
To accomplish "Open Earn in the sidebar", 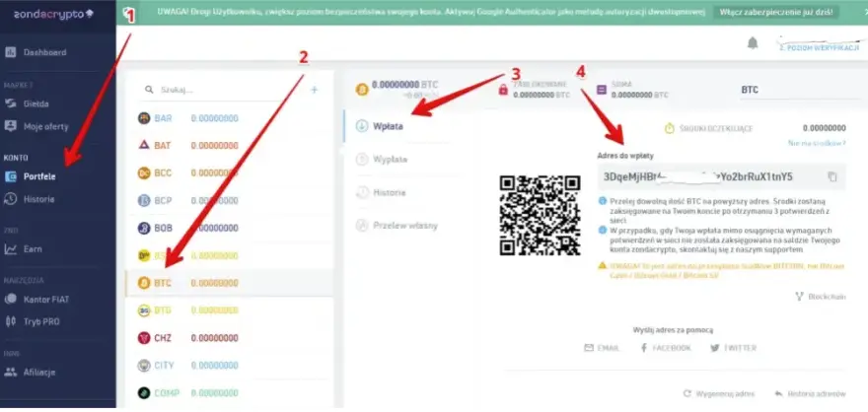I will pyautogui.click(x=24, y=248).
